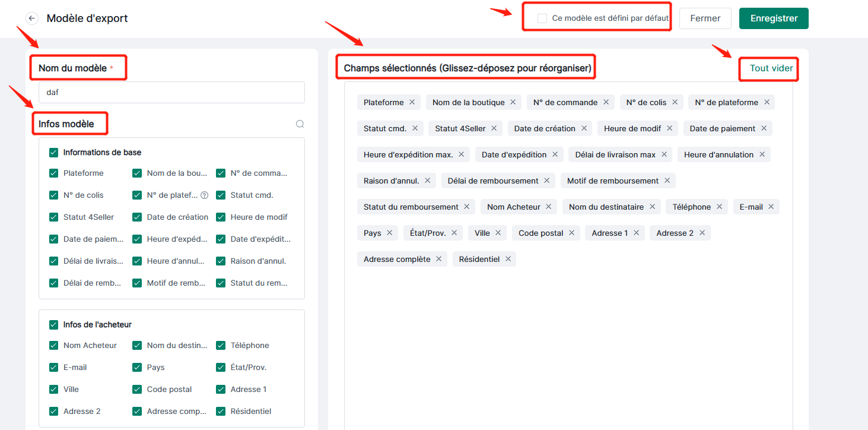Uncheck the Infos de l'acheteur group checkbox

coord(53,325)
